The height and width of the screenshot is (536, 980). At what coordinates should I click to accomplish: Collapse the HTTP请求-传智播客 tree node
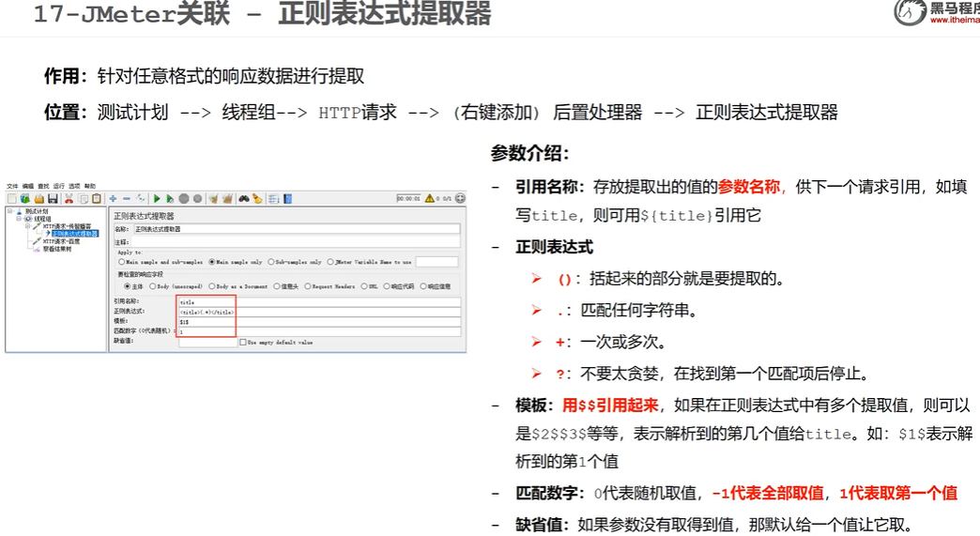click(x=27, y=226)
